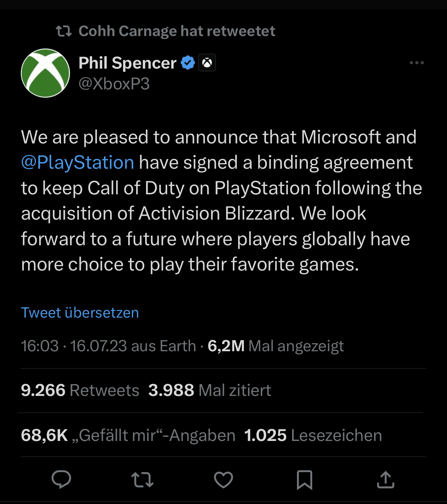This screenshot has height=504, width=447.
Task: Open share options via share icon
Action: [386, 480]
